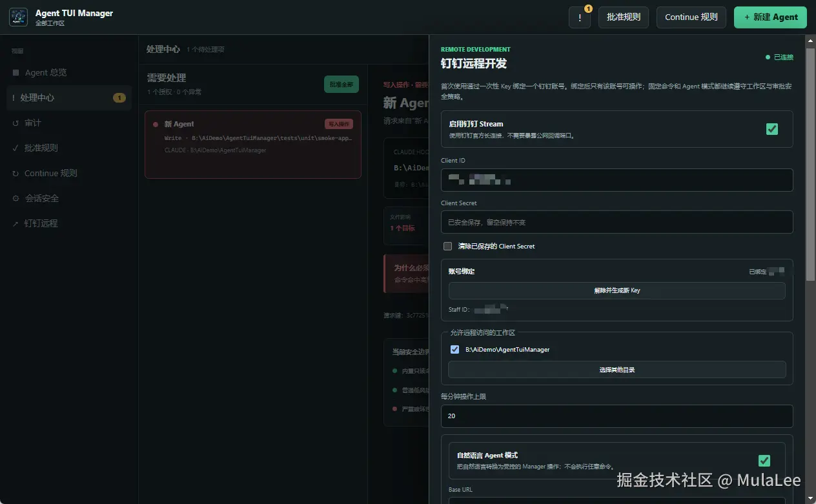The width and height of the screenshot is (816, 504).
Task: Open the alerts exclamation button with badge
Action: point(580,17)
